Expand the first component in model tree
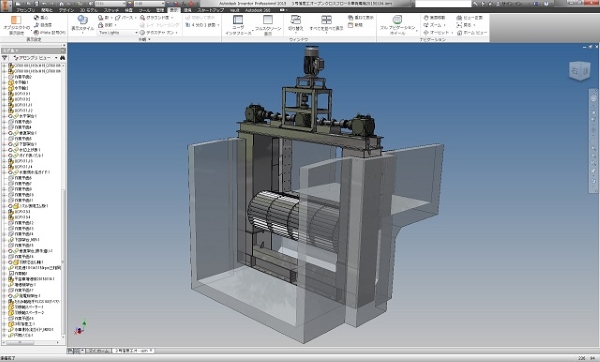Viewport: 600px width, 362px height. click(x=4, y=66)
